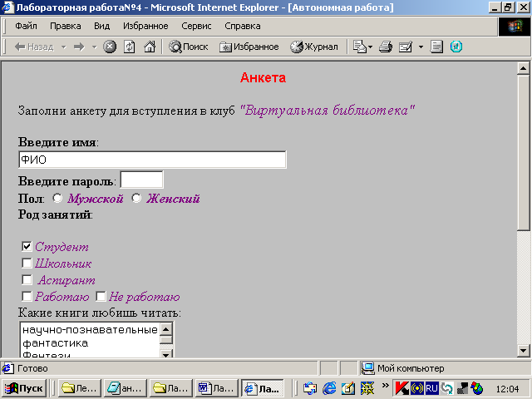Click the book list scroll up arrow

tap(166, 329)
